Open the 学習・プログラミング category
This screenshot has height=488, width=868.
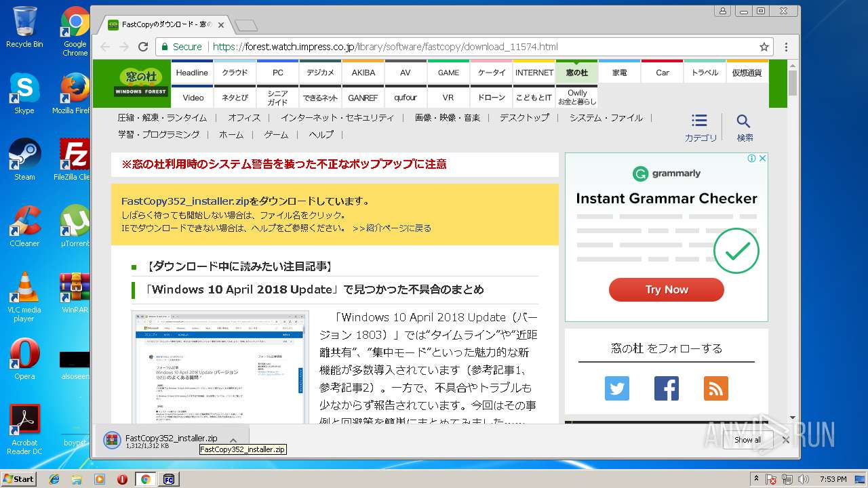click(159, 134)
